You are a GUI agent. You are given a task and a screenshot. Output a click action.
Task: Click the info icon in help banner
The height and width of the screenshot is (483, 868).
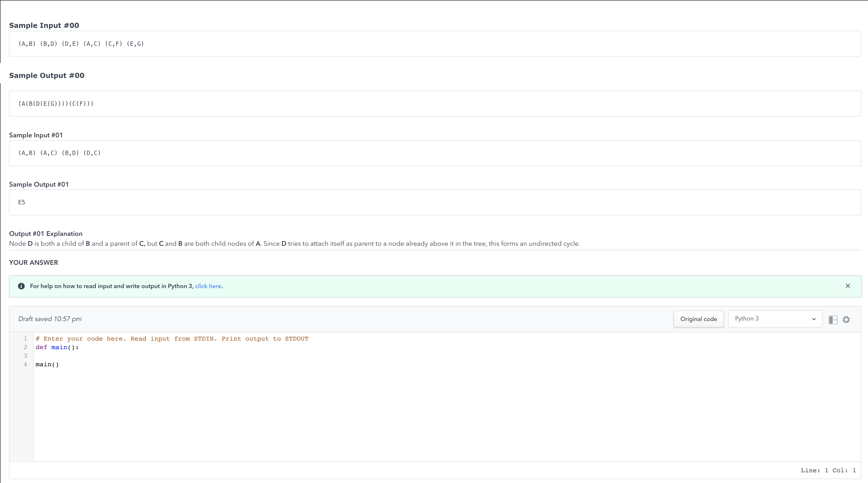point(21,286)
